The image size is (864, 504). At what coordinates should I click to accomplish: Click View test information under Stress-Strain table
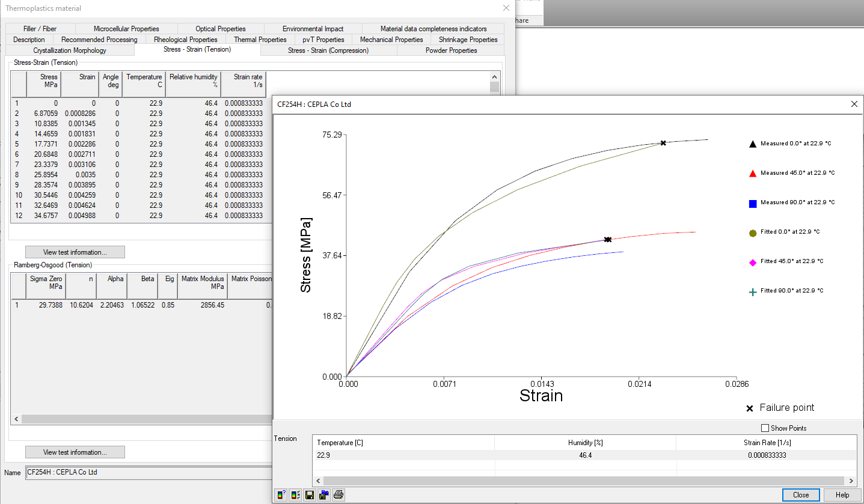[x=75, y=252]
